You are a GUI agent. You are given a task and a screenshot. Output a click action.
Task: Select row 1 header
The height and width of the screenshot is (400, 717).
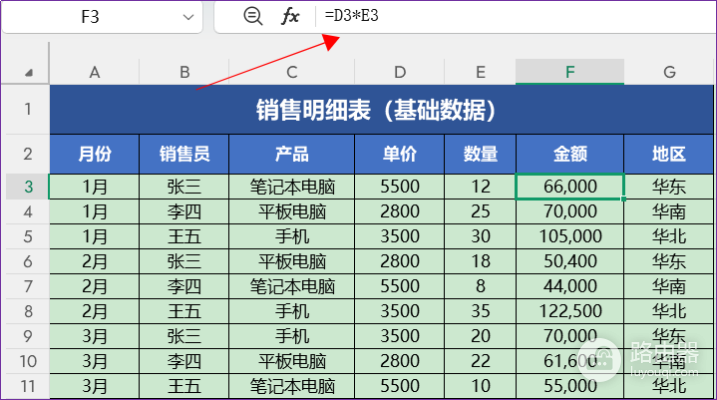point(27,109)
